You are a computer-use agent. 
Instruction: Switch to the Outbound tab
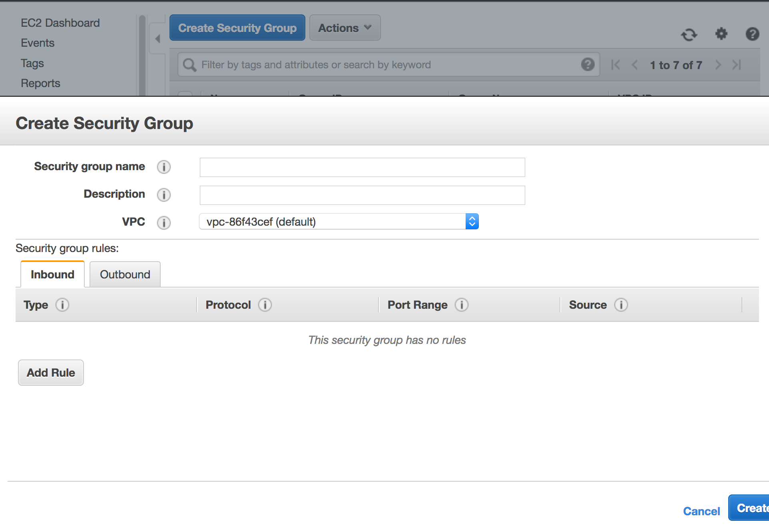125,275
